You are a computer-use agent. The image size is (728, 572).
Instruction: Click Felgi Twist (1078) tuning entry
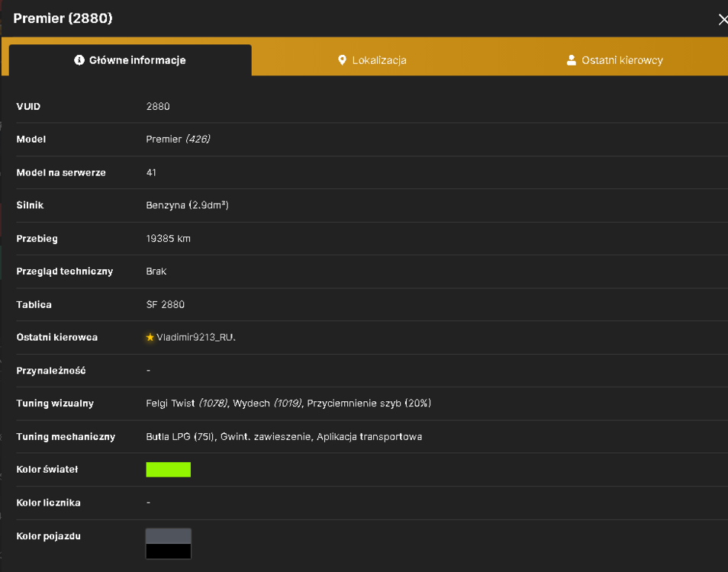pos(187,403)
